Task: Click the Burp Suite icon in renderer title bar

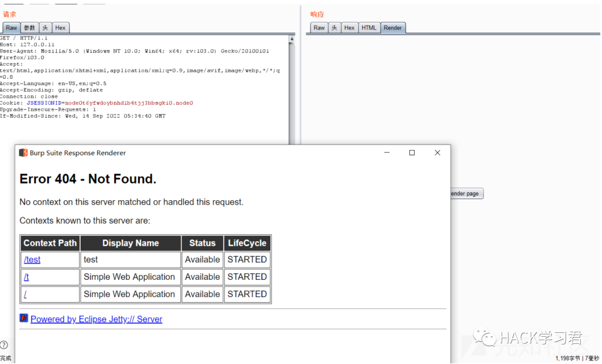Action: point(23,153)
